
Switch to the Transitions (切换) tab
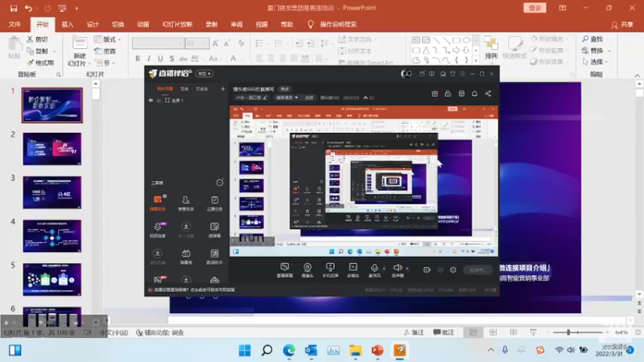[118, 25]
